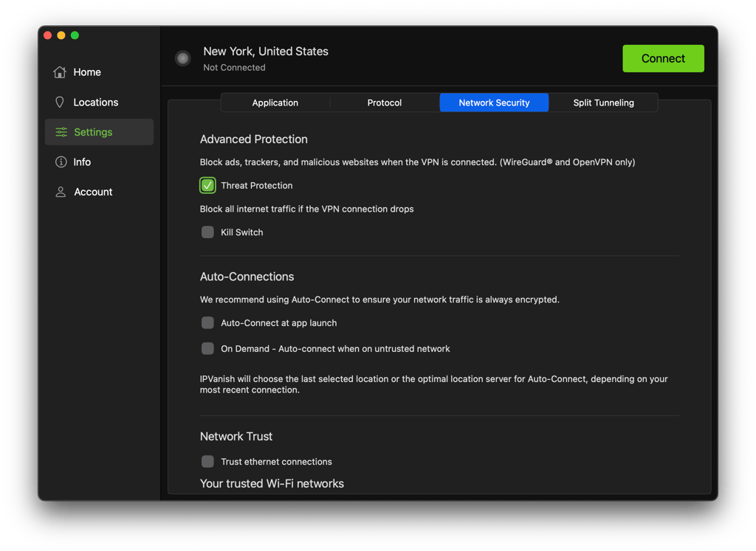The image size is (756, 551).
Task: Open Info section label in sidebar
Action: (82, 162)
